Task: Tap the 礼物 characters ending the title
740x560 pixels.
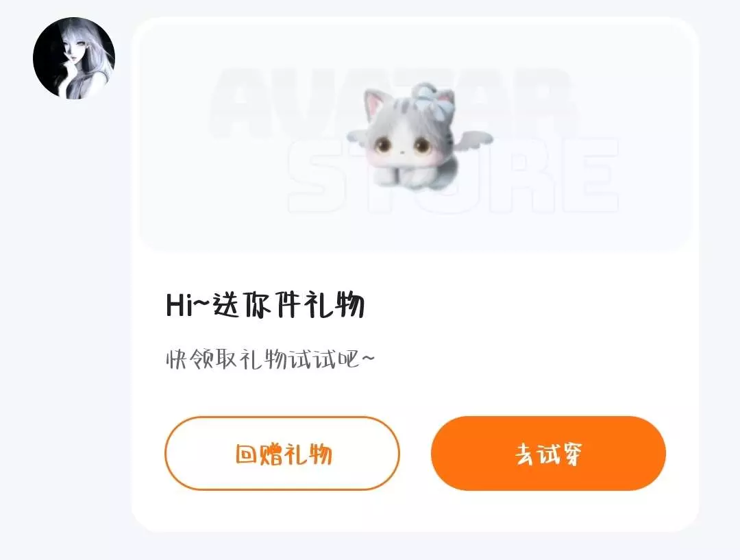Action: 334,304
